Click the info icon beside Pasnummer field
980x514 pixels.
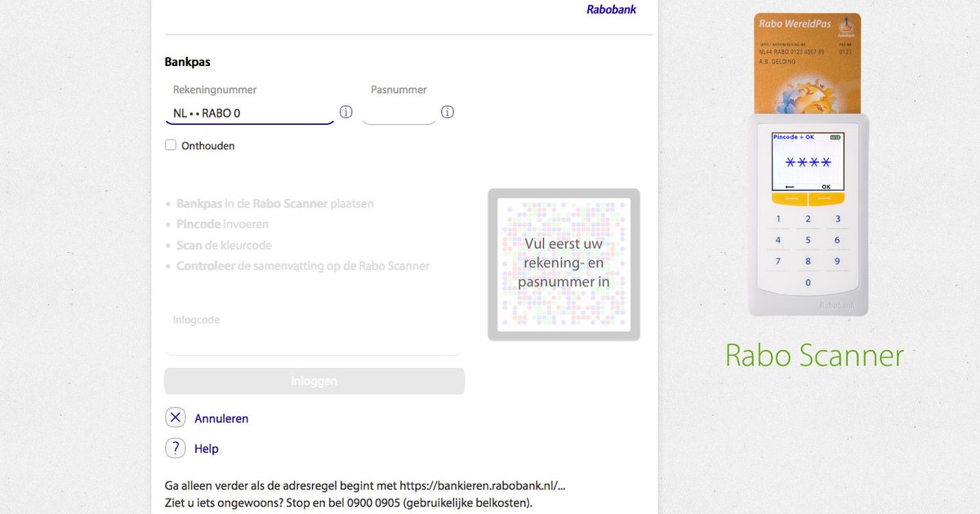click(448, 112)
